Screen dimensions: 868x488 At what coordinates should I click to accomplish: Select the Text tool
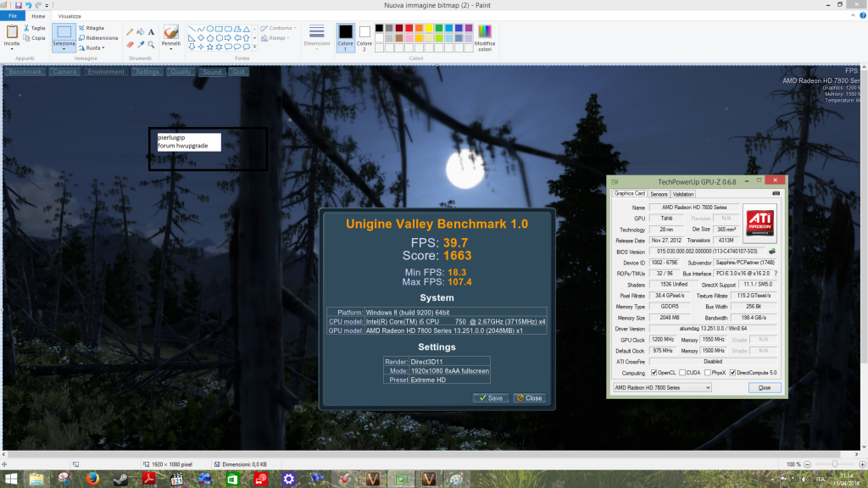click(152, 32)
